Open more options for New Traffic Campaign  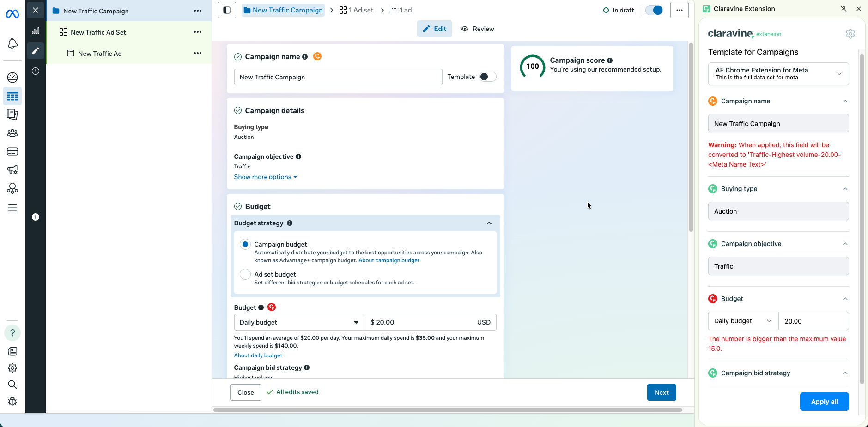pyautogui.click(x=198, y=11)
